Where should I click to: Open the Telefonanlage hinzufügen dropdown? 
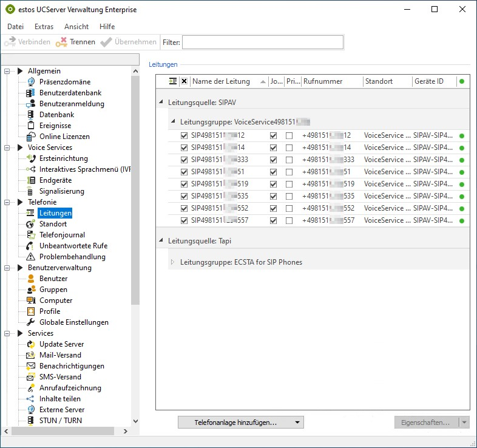297,423
